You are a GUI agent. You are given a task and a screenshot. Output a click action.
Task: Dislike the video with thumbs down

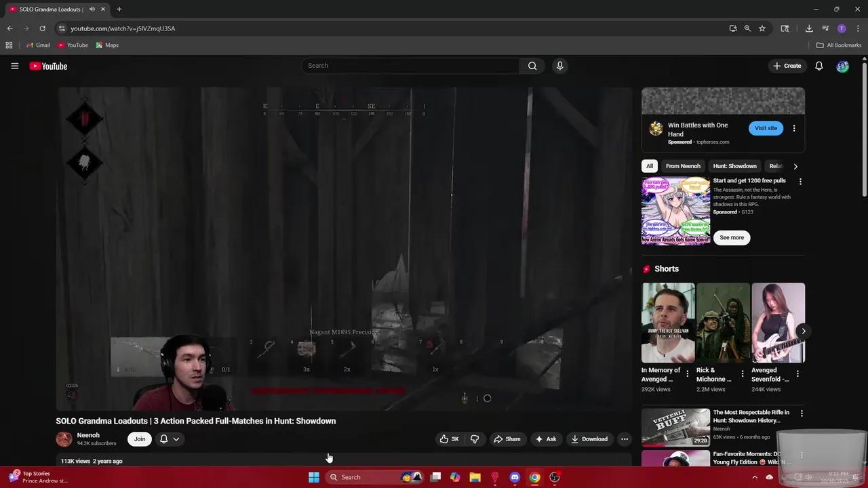coord(475,439)
